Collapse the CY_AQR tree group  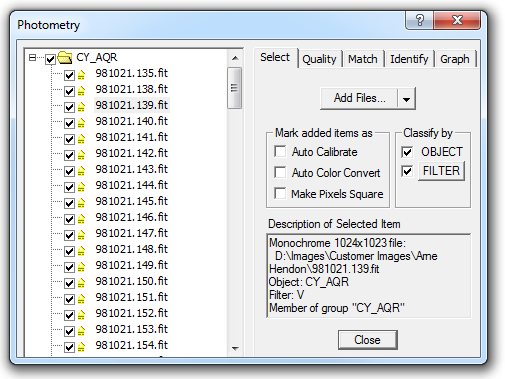tap(32, 58)
